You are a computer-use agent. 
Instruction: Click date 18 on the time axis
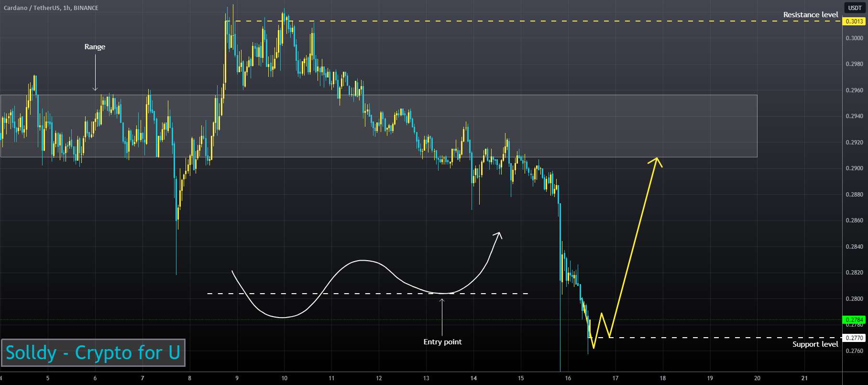[x=662, y=378]
